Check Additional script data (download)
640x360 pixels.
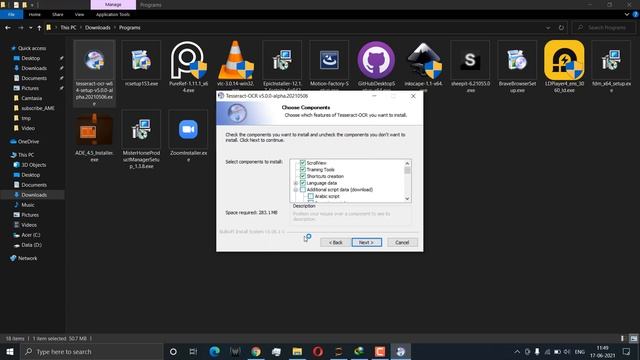(x=303, y=189)
